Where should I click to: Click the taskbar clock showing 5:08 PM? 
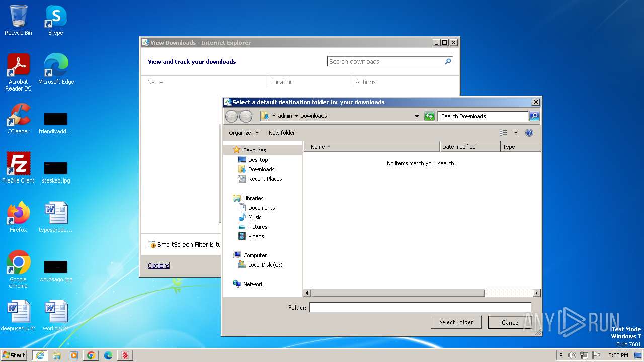pyautogui.click(x=618, y=355)
